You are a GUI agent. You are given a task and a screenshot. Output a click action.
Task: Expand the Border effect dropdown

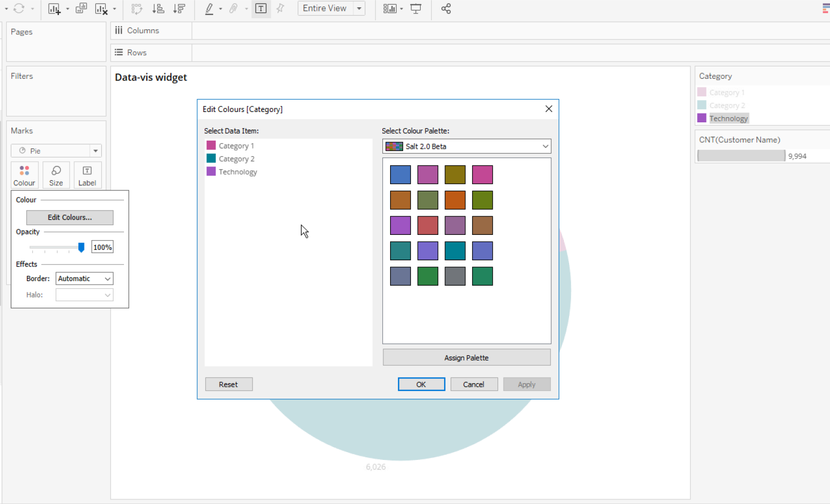[x=106, y=278]
